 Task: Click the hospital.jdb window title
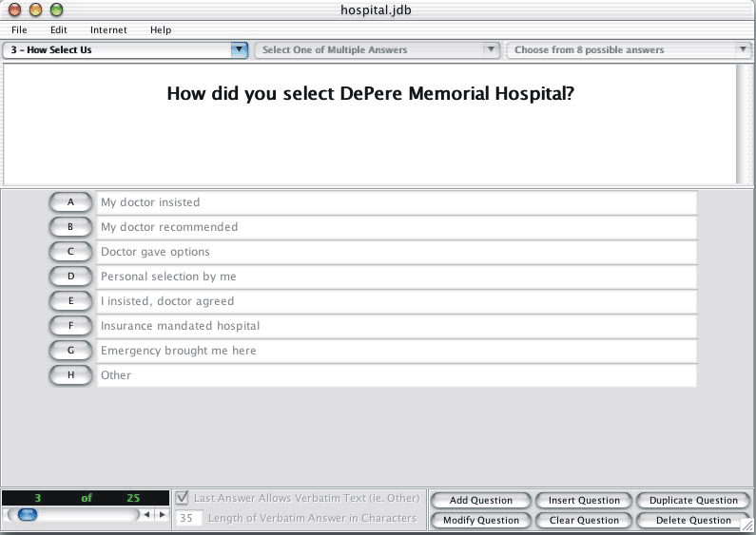click(376, 10)
